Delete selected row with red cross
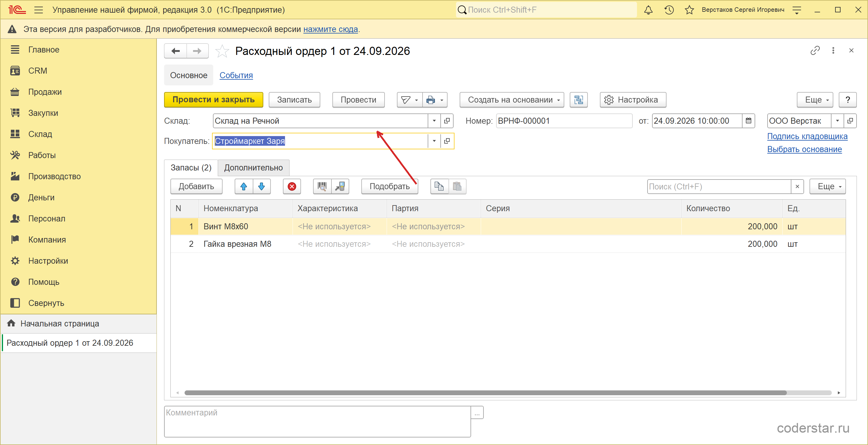The image size is (868, 445). point(292,186)
